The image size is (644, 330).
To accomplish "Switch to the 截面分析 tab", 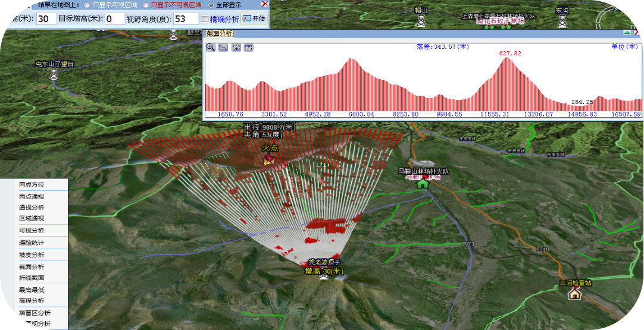I will tap(219, 33).
